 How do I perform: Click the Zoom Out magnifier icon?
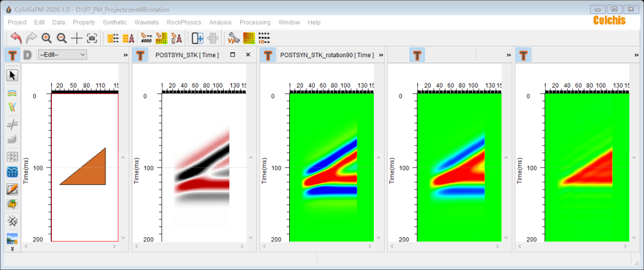tap(61, 38)
